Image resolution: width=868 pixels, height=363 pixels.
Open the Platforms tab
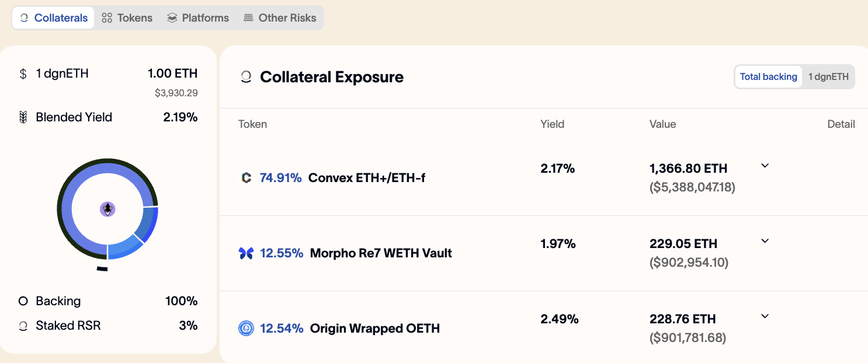point(197,18)
